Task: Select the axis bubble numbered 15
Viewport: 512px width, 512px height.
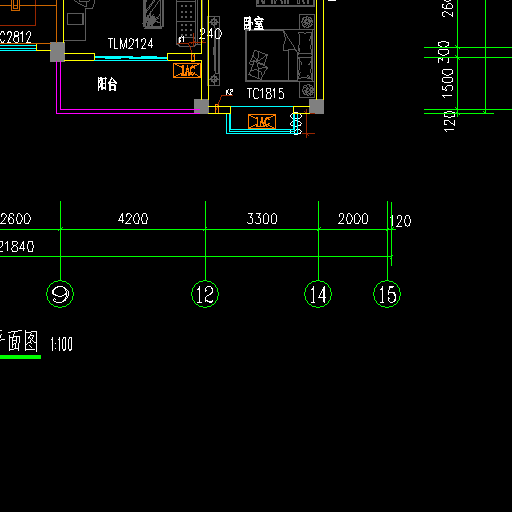Action: coord(387,294)
